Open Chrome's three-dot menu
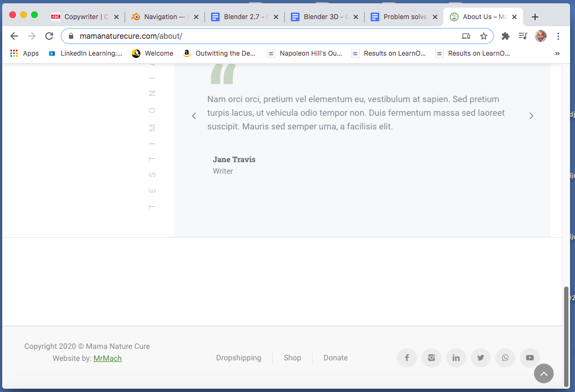Image resolution: width=575 pixels, height=392 pixels. [x=558, y=36]
